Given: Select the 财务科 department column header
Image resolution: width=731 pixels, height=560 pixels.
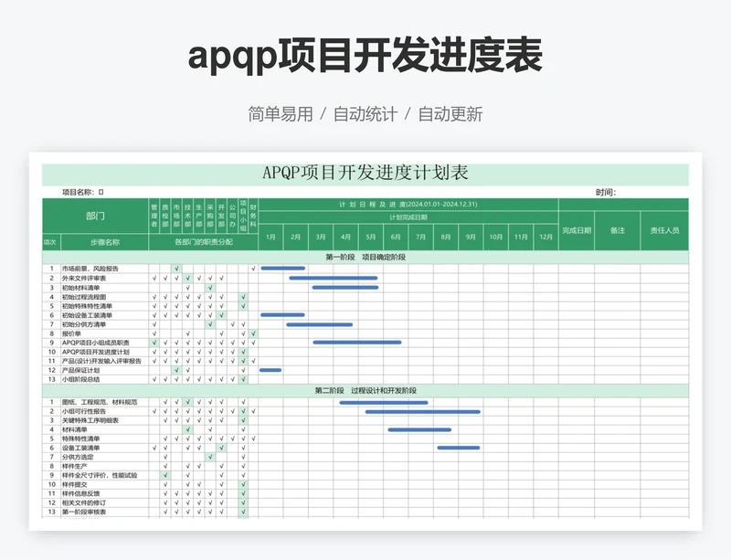Looking at the screenshot, I should (x=253, y=216).
